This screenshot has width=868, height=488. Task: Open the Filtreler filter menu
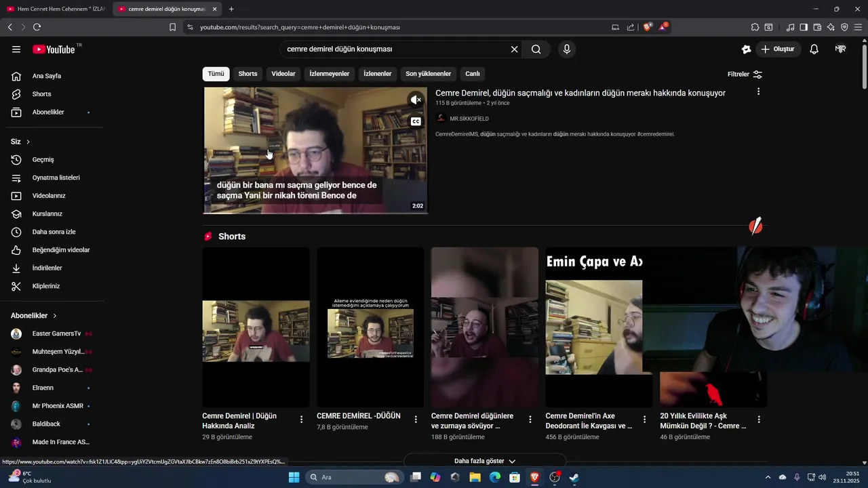click(745, 74)
